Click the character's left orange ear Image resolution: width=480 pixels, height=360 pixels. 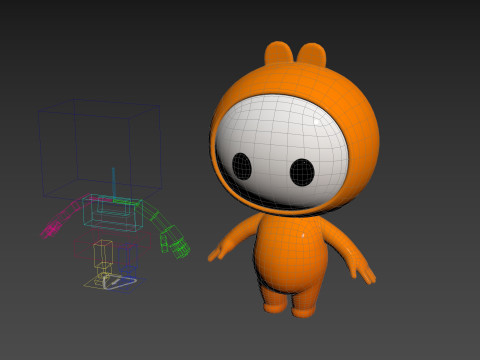coord(279,53)
